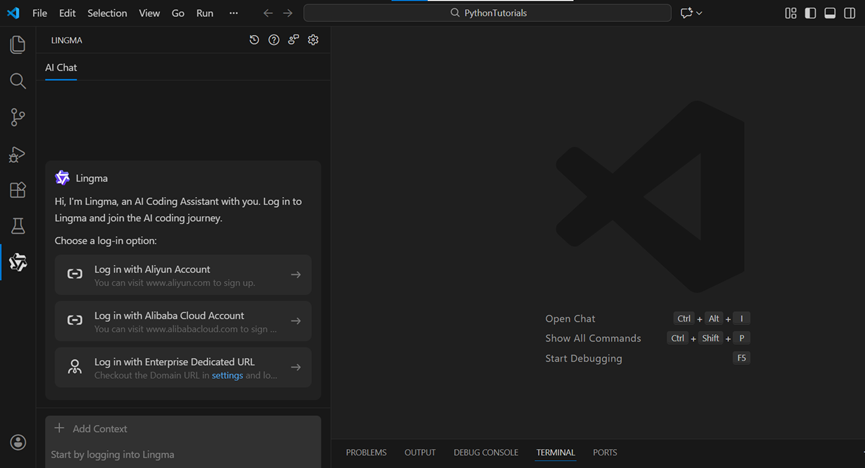This screenshot has width=865, height=468.
Task: Click the LINGMA panel title
Action: point(67,40)
